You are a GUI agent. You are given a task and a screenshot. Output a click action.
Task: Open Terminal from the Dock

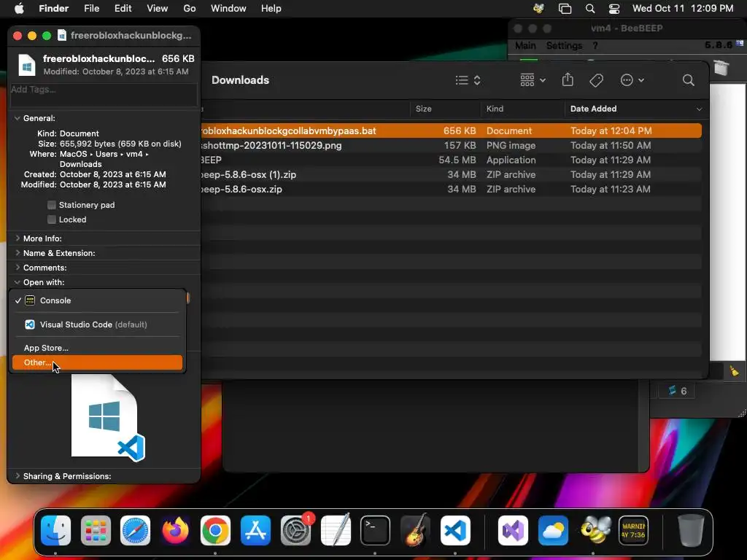point(376,530)
